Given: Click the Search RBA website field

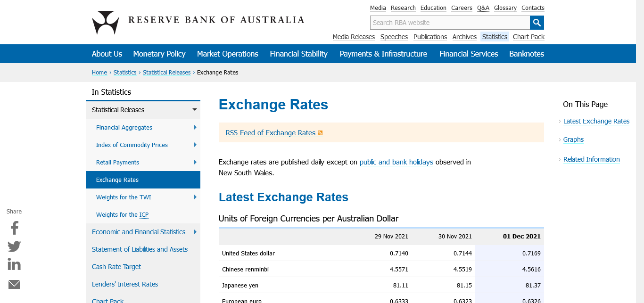Looking at the screenshot, I should tap(450, 23).
